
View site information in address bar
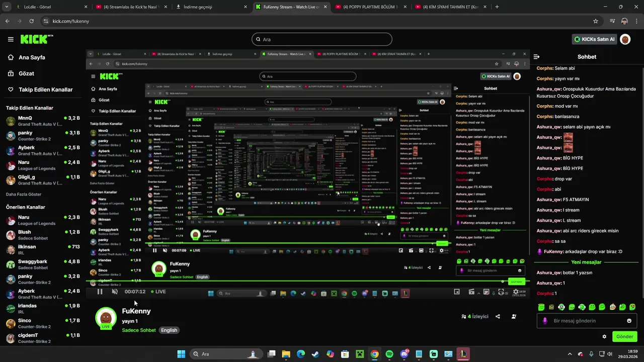coord(46,21)
